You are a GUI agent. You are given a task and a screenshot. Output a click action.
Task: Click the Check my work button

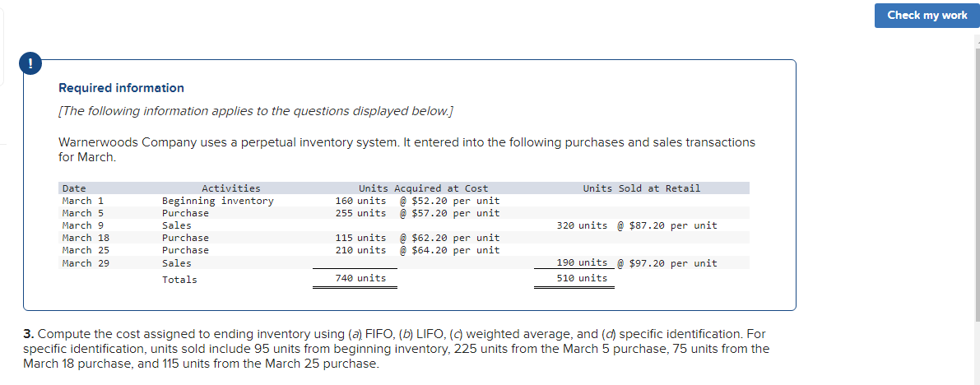pos(927,15)
